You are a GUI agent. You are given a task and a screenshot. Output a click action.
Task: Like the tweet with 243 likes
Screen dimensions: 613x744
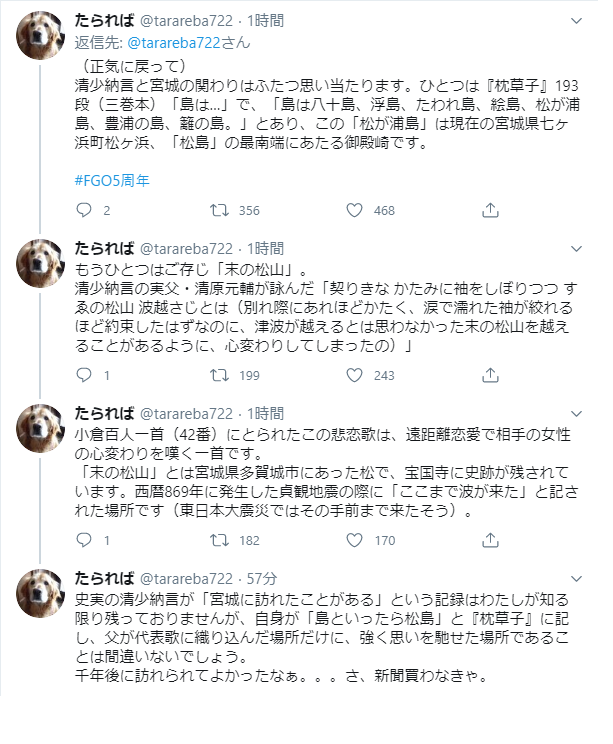[352, 376]
